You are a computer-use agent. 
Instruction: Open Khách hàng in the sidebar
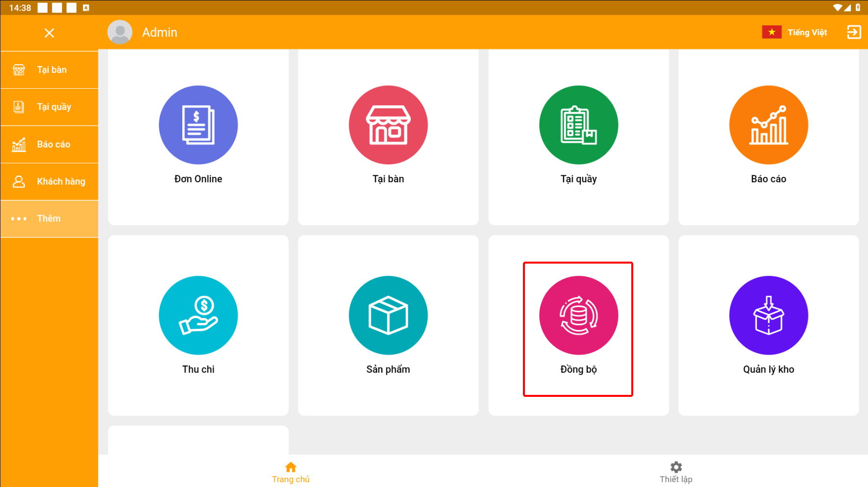tap(49, 182)
